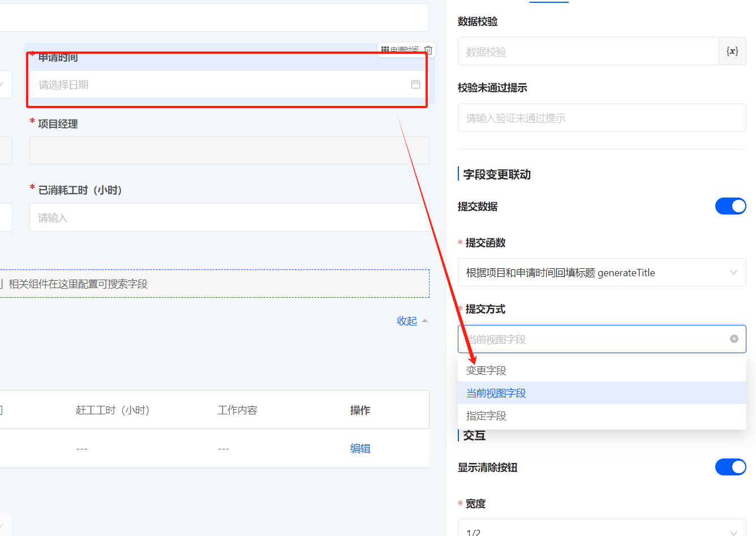Click the 项目经理 field label
The height and width of the screenshot is (536, 756).
[x=58, y=123]
